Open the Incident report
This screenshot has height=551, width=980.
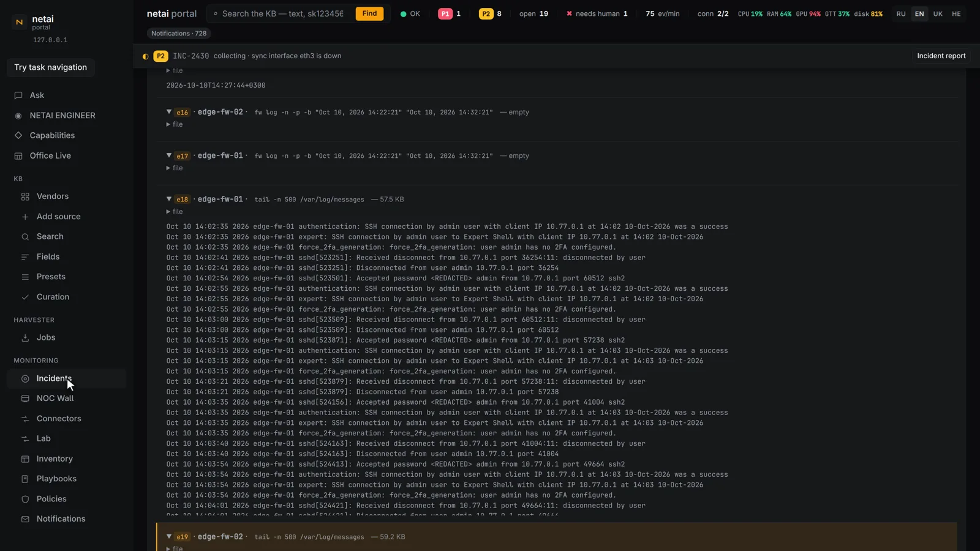(x=941, y=56)
